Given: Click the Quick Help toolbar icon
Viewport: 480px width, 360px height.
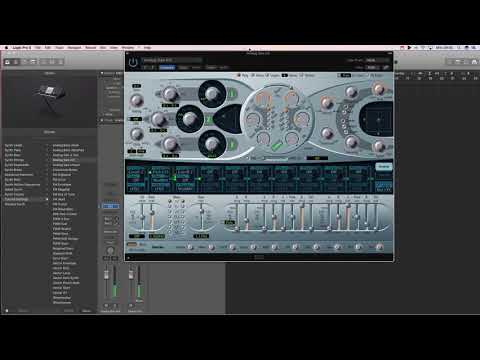Looking at the screenshot, I should point(25,62).
